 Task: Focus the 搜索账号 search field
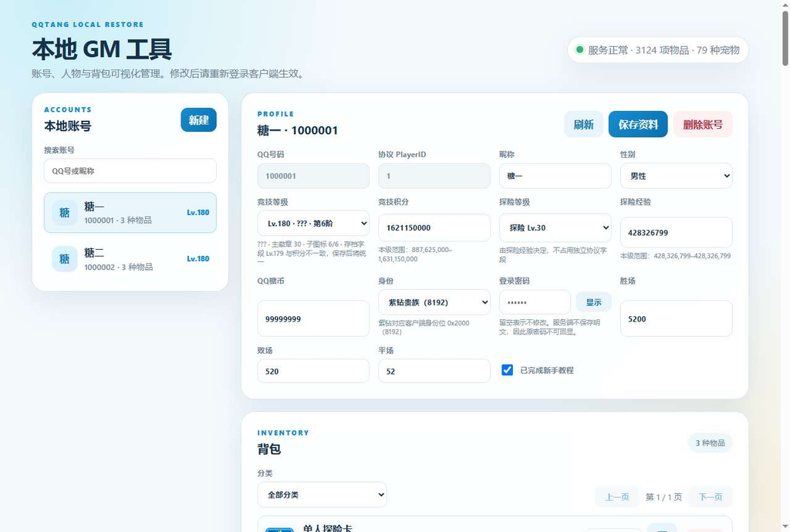pyautogui.click(x=130, y=170)
